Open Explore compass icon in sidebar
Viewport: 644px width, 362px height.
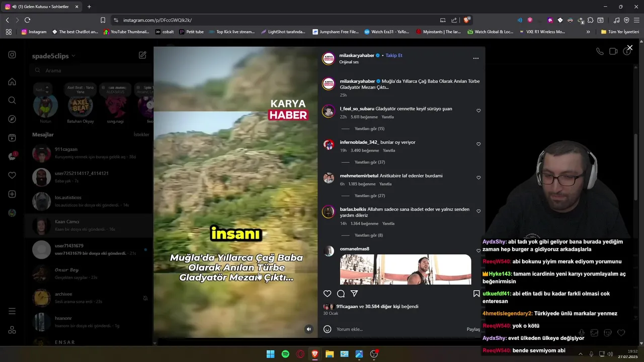tap(12, 119)
